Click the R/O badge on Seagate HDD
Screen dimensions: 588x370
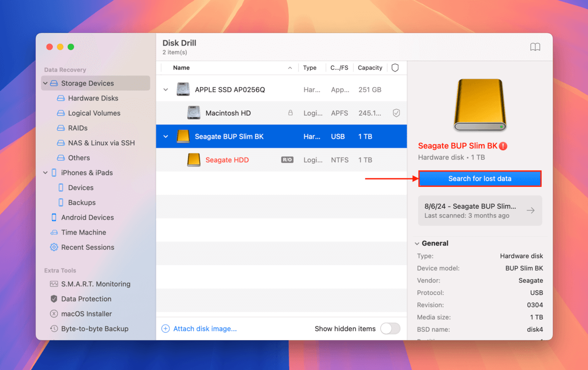click(287, 160)
